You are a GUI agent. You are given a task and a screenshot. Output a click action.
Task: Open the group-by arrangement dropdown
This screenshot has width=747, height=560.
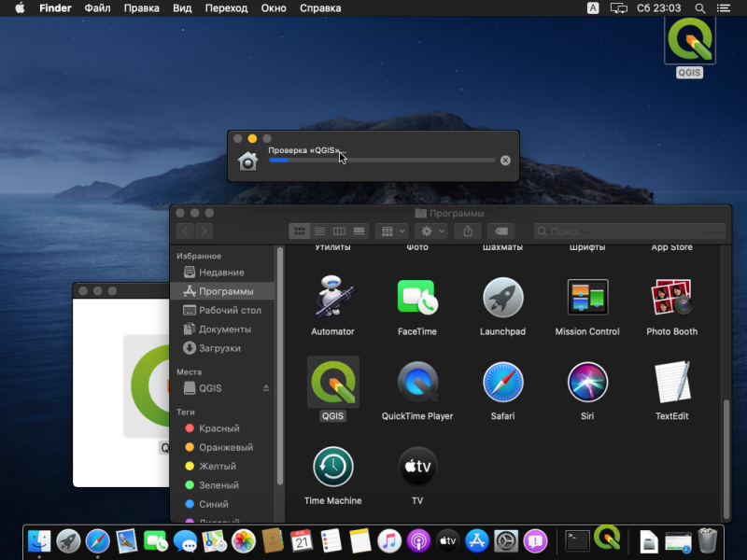[x=392, y=231]
